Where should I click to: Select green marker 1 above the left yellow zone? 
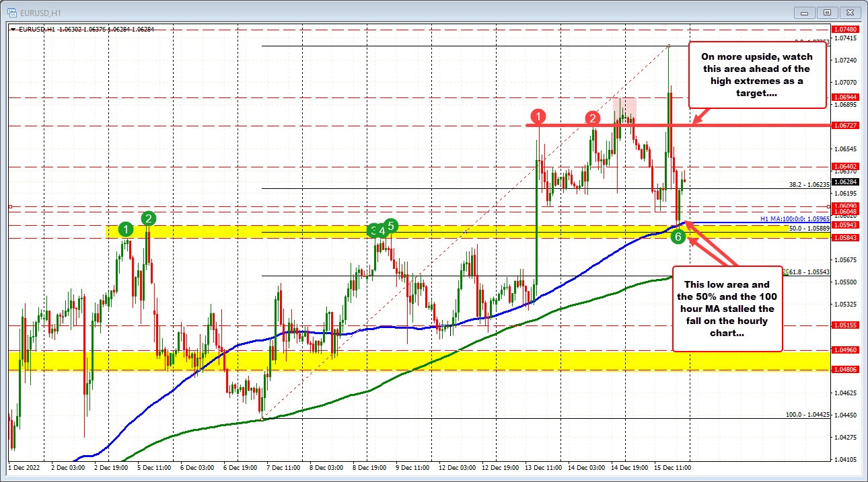click(125, 230)
